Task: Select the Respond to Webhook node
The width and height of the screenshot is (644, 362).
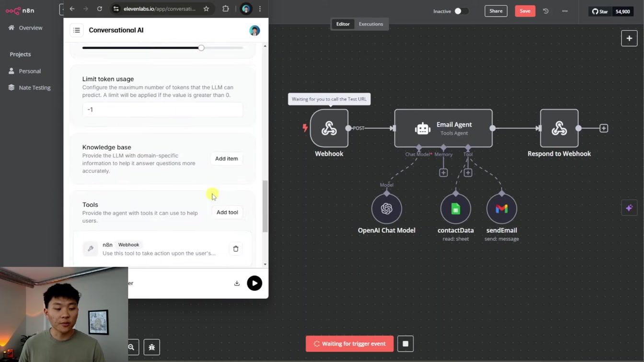Action: click(x=559, y=128)
